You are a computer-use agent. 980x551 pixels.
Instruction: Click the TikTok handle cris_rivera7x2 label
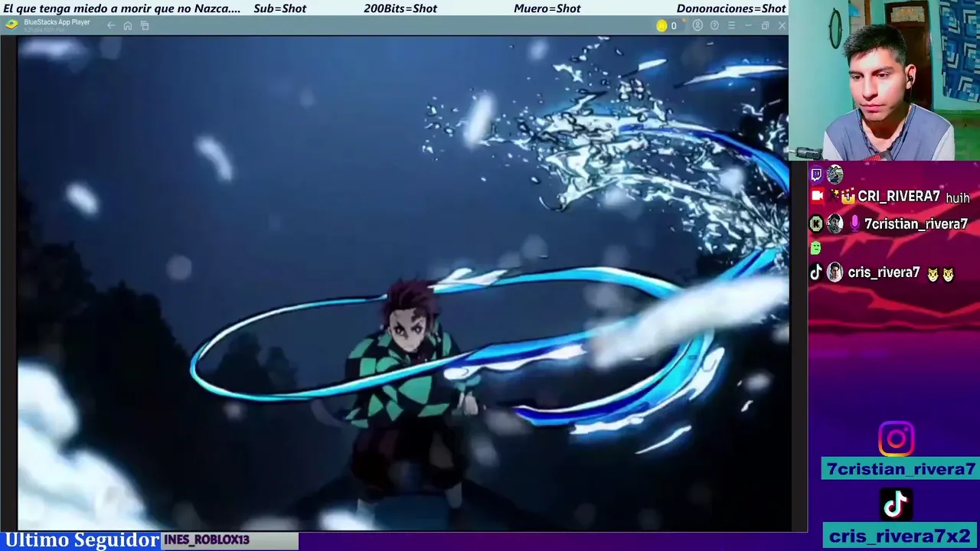900,536
